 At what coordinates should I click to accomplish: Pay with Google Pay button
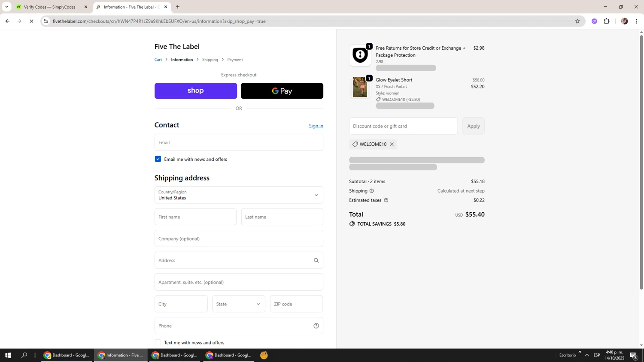pyautogui.click(x=282, y=91)
